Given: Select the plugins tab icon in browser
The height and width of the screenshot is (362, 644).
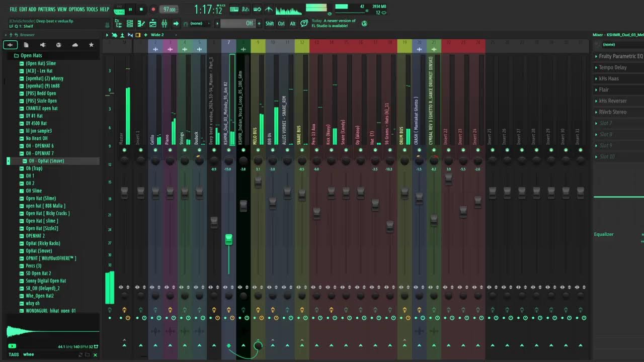Looking at the screenshot, I should click(42, 45).
